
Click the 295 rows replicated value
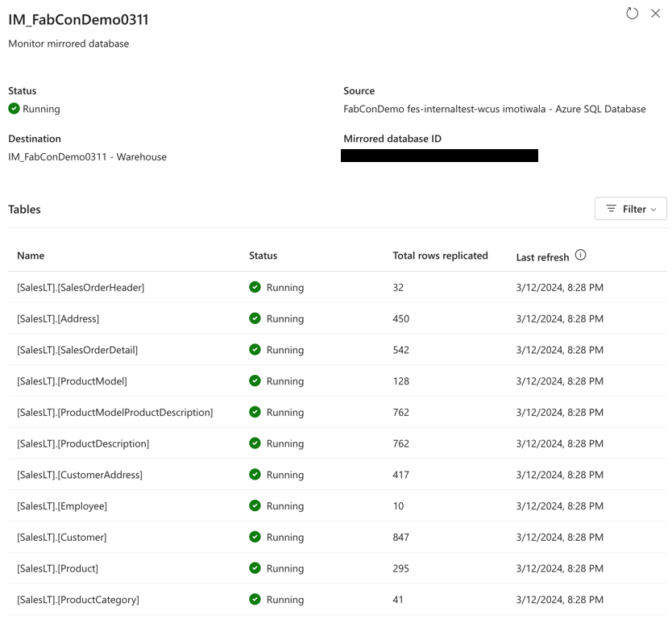pos(401,569)
